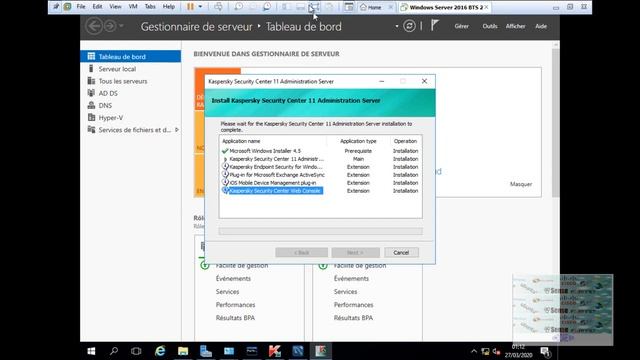Click Server Manager back navigation arrow
Viewport: 640px width, 360px height.
pyautogui.click(x=94, y=26)
